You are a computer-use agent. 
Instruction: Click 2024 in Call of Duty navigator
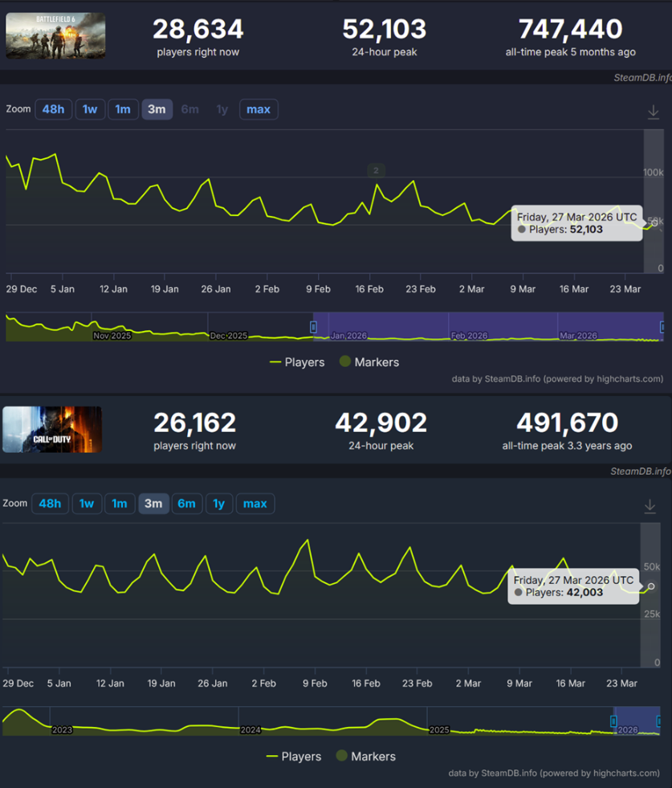point(250,729)
